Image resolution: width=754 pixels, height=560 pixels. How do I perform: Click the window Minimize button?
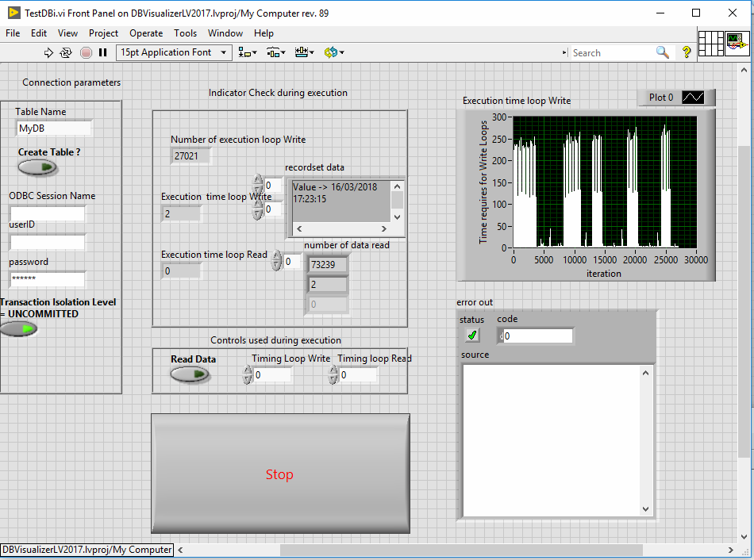pyautogui.click(x=660, y=13)
